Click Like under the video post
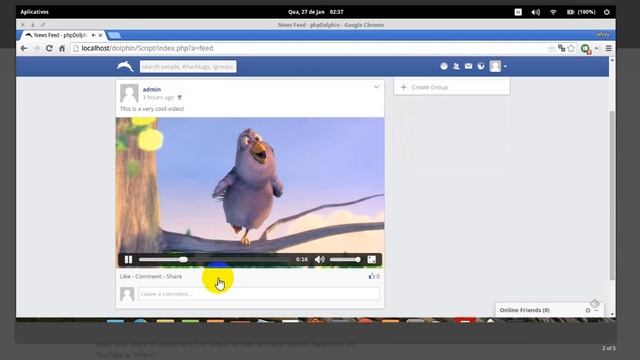Screen dimensions: 640x360 point(125,276)
